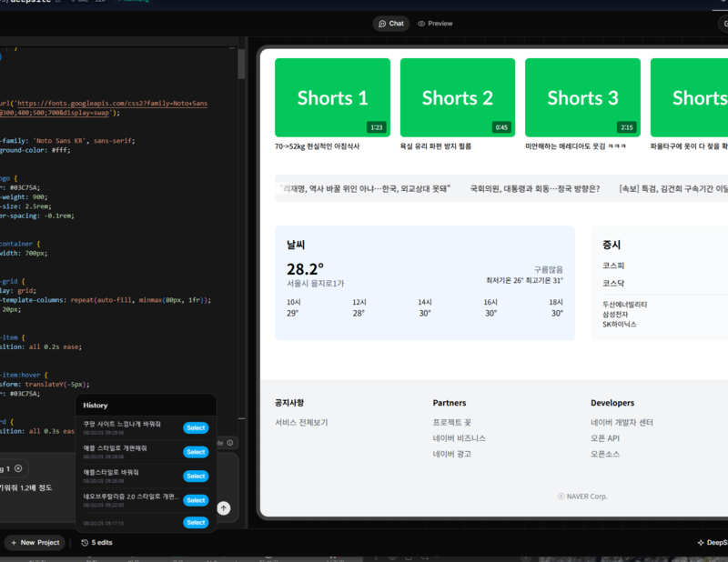Open the short titled '욕실 유리 파편 방지 필름'
Image resolution: width=728 pixels, height=562 pixels.
tap(436, 146)
